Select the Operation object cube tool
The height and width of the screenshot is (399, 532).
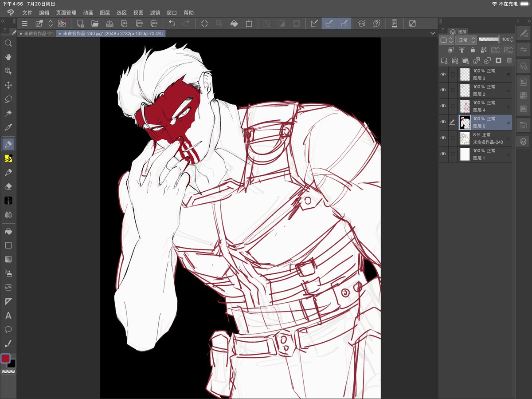click(x=8, y=71)
